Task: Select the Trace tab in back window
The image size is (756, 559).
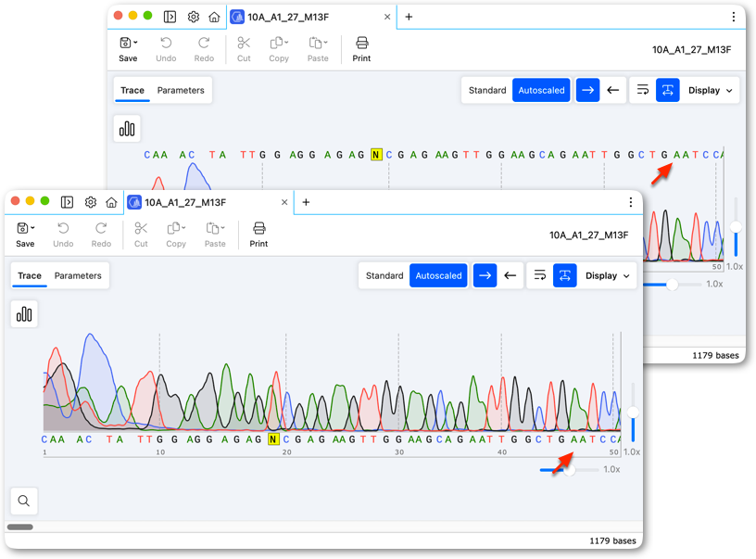Action: pos(132,90)
